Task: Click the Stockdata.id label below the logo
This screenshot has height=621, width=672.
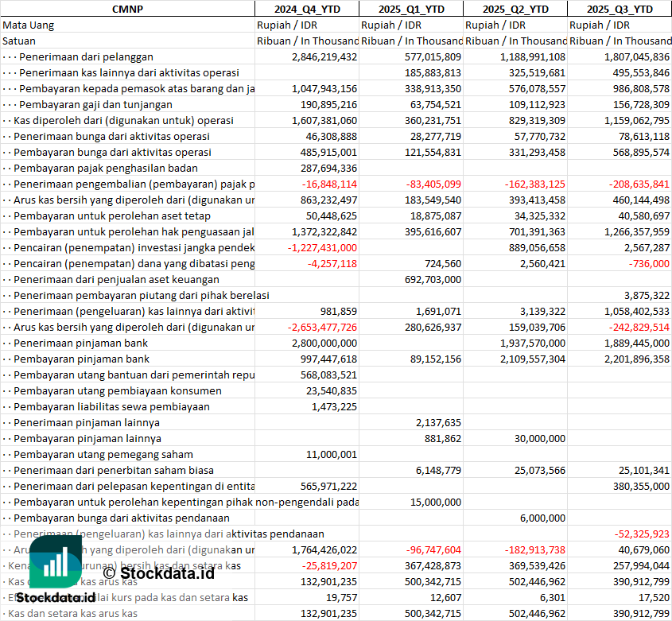Action: tap(56, 597)
